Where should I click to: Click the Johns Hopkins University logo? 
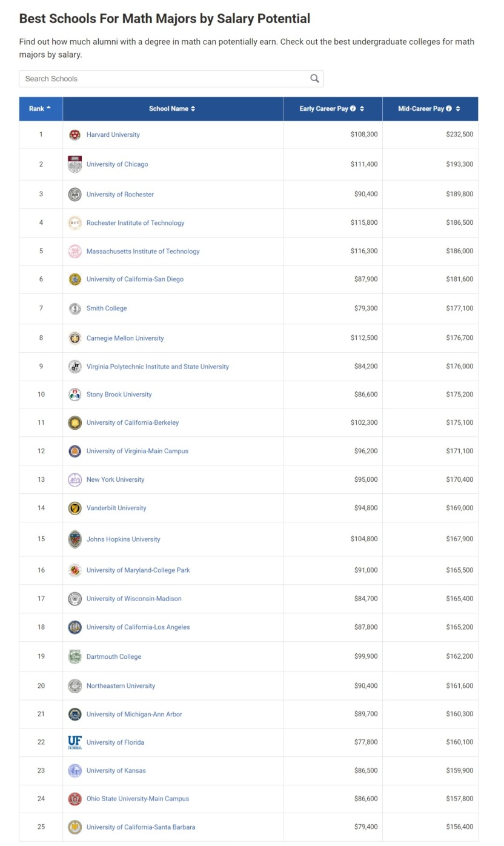(x=75, y=539)
